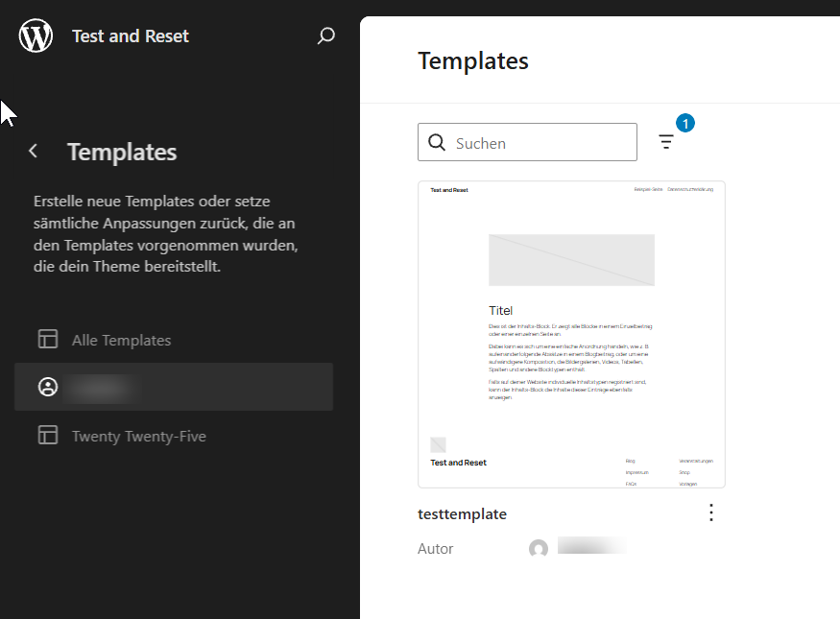Image resolution: width=840 pixels, height=619 pixels.
Task: Click the layout icon beside Twenty Twenty-Five
Action: tap(48, 436)
